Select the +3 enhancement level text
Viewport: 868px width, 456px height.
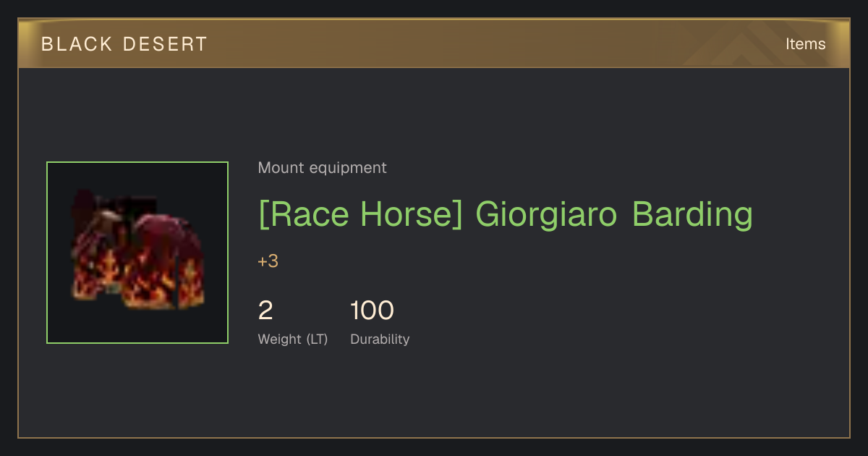coord(268,261)
